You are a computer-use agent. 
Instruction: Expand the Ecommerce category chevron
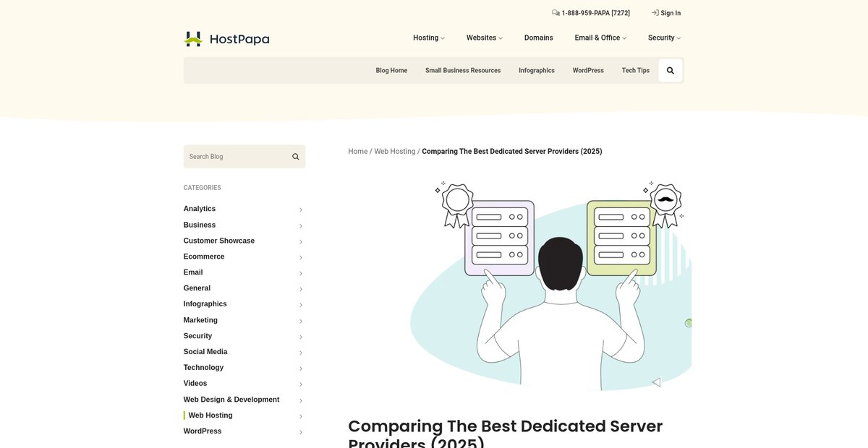point(301,257)
